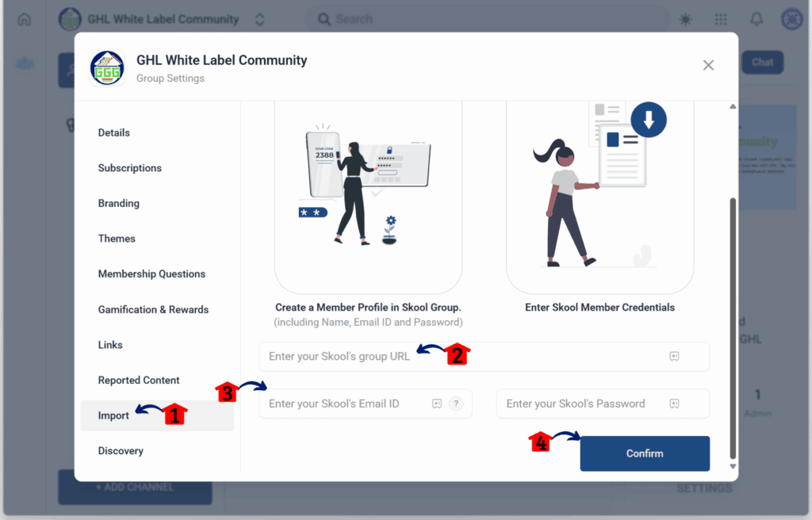Expand the community switcher chevrons in top bar
Screen dimensions: 812x520
(260, 20)
